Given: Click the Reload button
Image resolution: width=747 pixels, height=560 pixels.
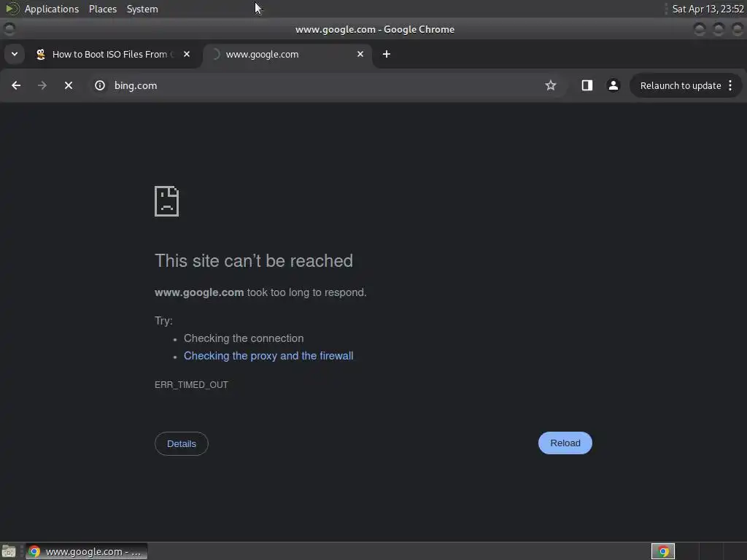Looking at the screenshot, I should pos(565,443).
